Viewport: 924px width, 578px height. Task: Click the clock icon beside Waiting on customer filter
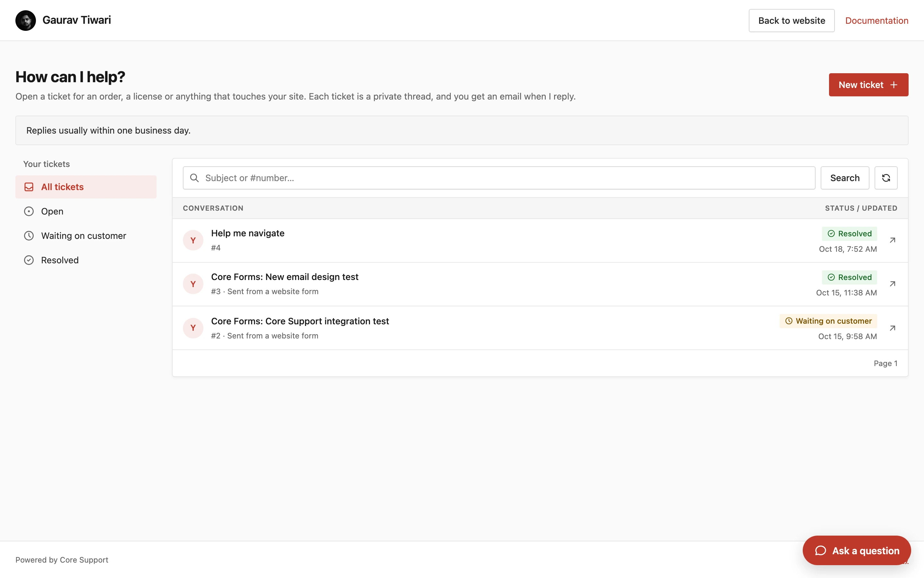[x=29, y=235]
